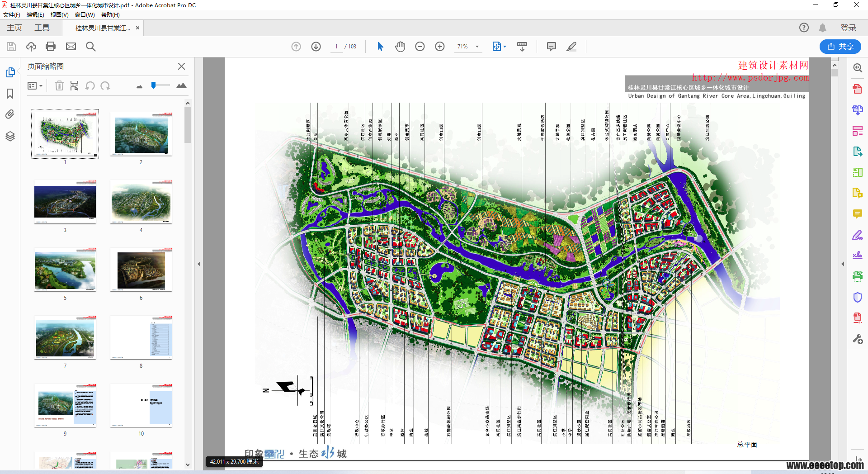Viewport: 868px width, 474px height.
Task: Open the Comment tool in right pane
Action: pyautogui.click(x=857, y=214)
